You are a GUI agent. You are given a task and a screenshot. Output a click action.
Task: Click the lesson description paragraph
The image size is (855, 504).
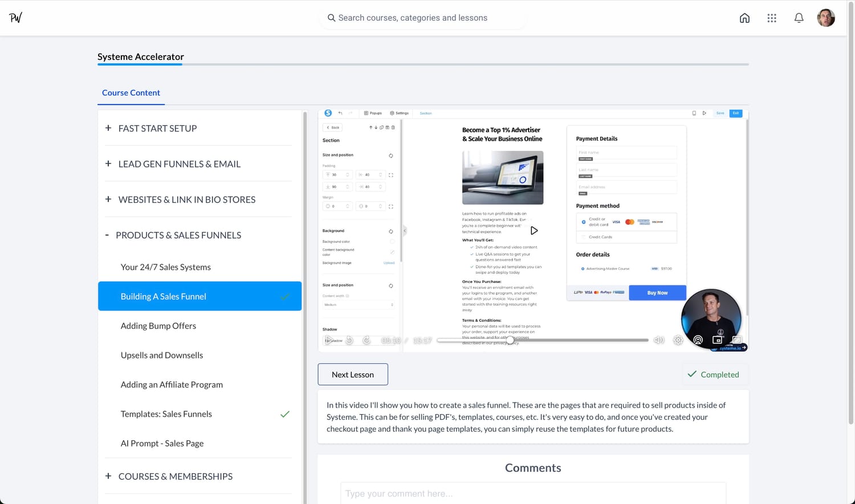point(526,417)
